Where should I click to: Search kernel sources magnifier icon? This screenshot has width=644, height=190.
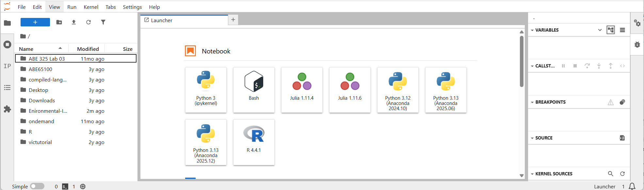point(611,174)
